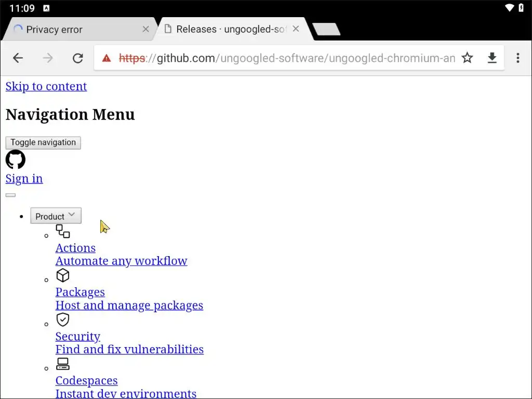Go back with the browser back arrow

(18, 58)
